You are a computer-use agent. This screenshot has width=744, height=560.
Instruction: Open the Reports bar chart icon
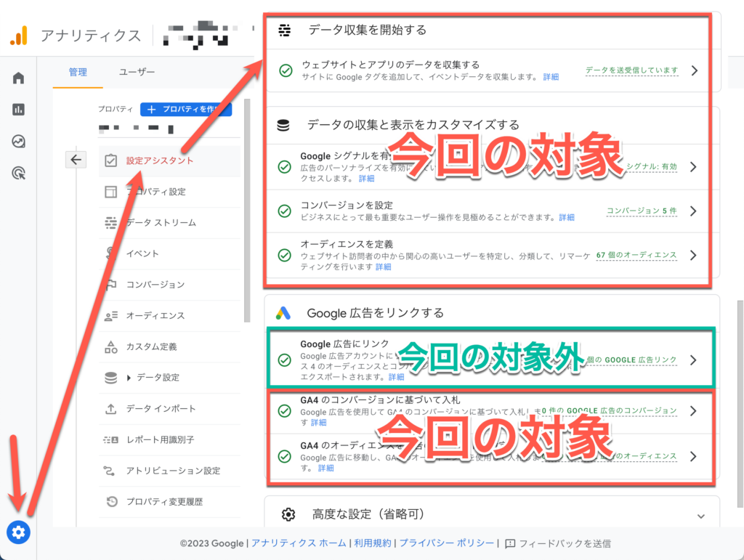click(18, 110)
